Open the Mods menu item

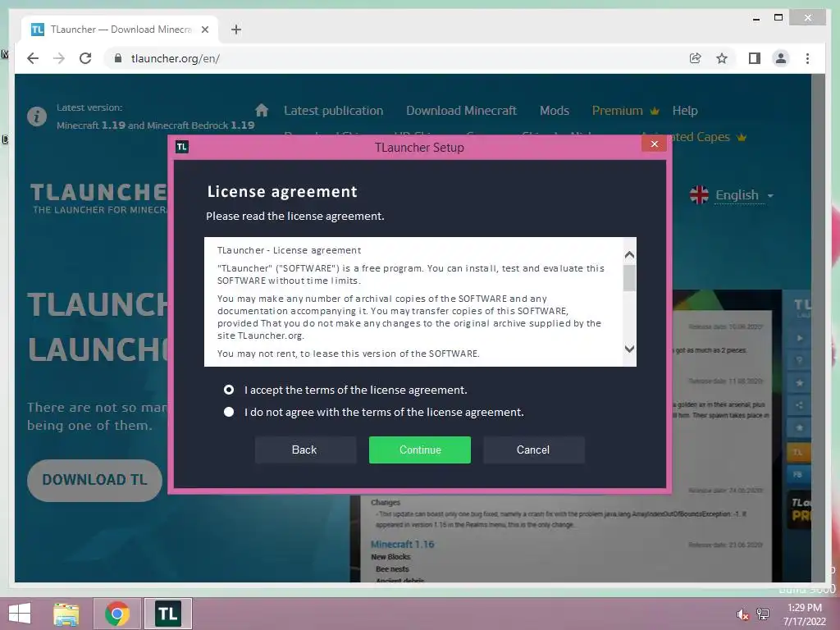[554, 111]
